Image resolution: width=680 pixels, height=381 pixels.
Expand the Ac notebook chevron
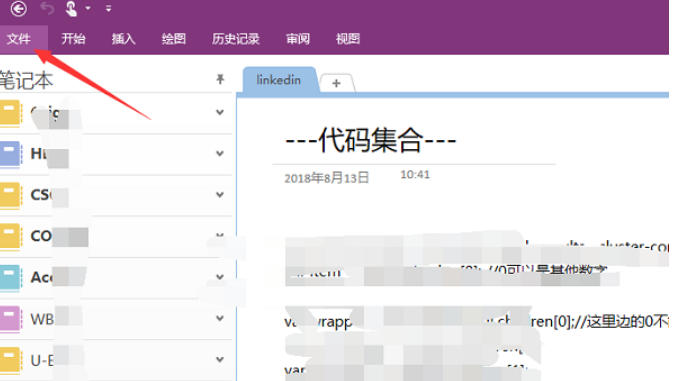click(220, 277)
